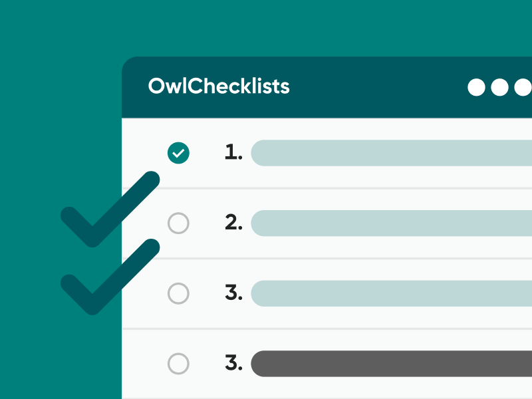Uncheck the checked circle on item 1
This screenshot has height=399, width=532.
tap(178, 153)
